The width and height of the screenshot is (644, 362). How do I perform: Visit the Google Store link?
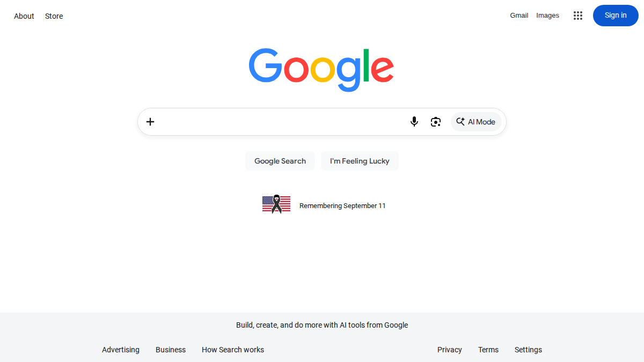(54, 16)
